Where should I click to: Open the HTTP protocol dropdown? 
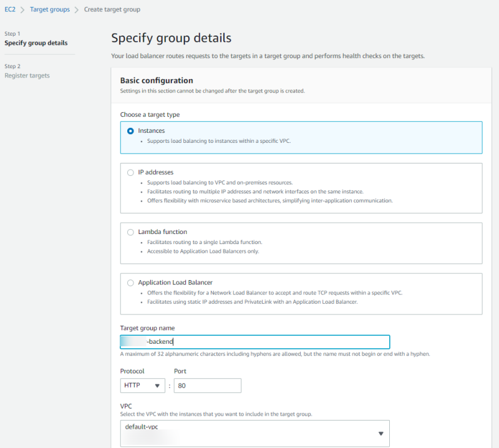pyautogui.click(x=142, y=386)
